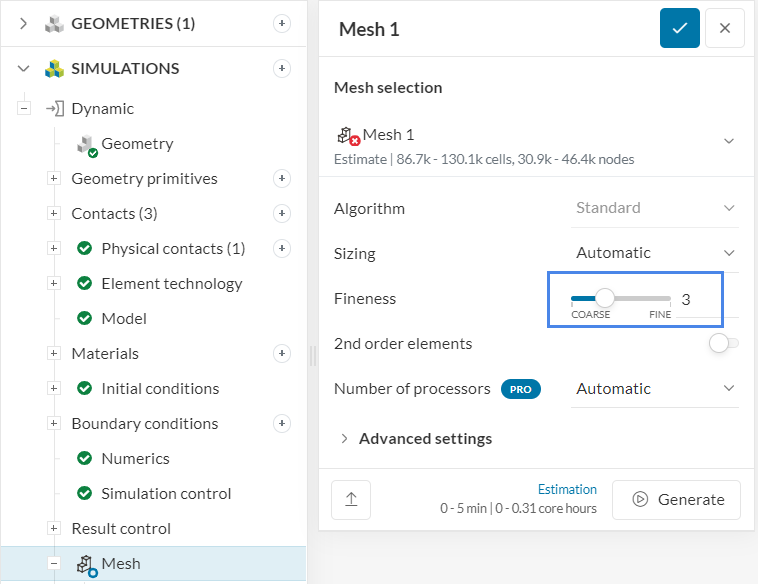
Task: Expand the Boundary conditions tree node
Action: pyautogui.click(x=54, y=424)
